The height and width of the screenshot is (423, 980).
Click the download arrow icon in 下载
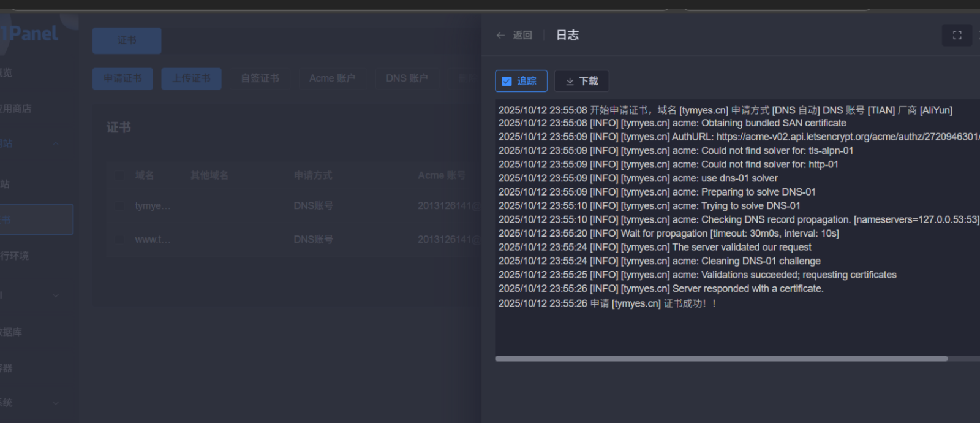pyautogui.click(x=570, y=82)
